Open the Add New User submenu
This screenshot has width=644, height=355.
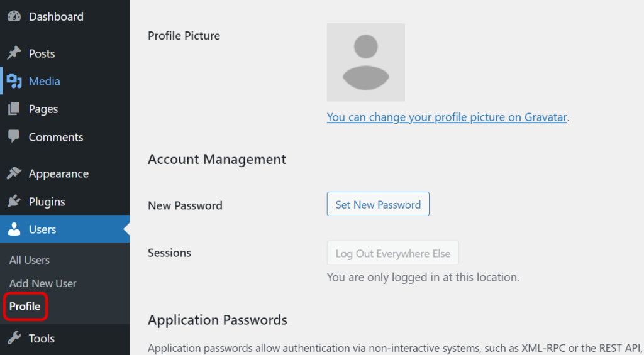pos(43,283)
